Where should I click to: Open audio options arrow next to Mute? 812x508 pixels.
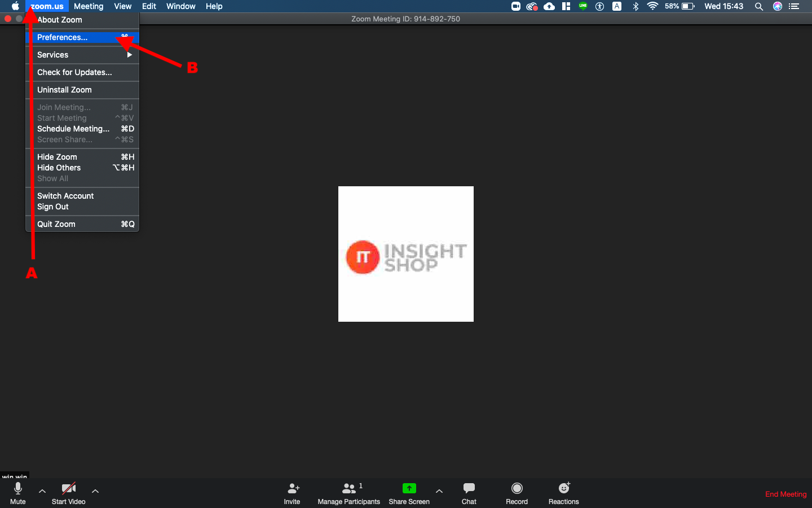tap(42, 491)
